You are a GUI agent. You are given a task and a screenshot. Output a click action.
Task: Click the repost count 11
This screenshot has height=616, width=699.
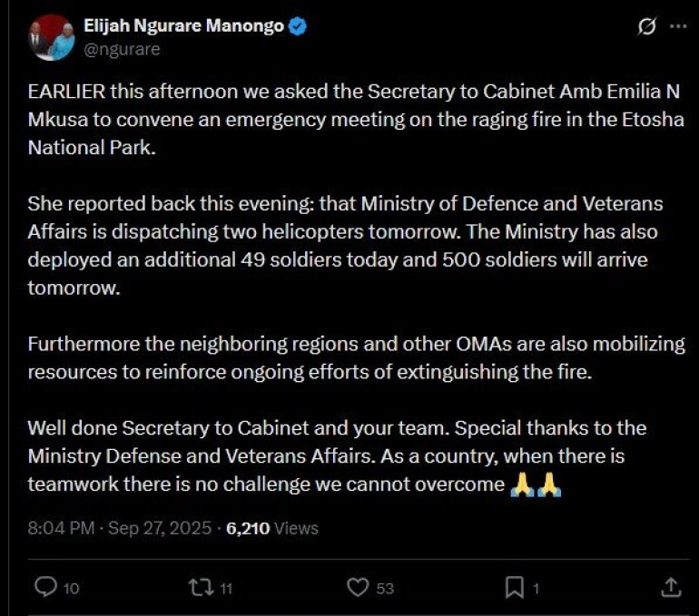(227, 589)
